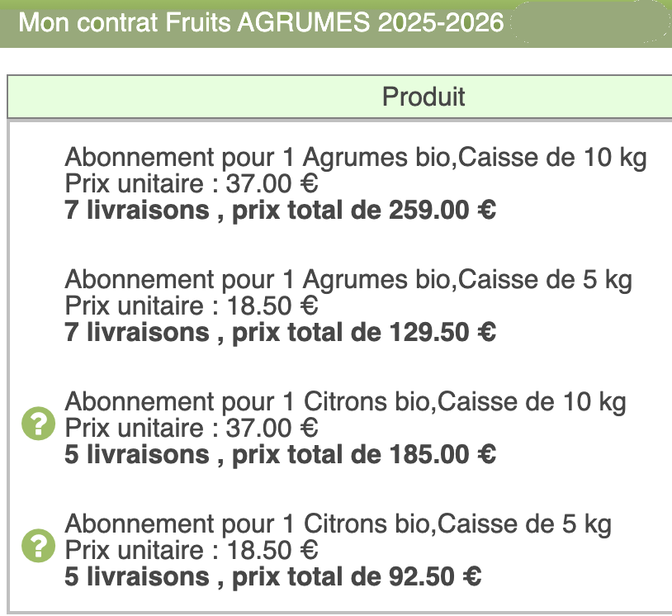Click unit price under Agrumes bio 5 kg
Image resolution: width=672 pixels, height=616 pixels.
[x=192, y=306]
